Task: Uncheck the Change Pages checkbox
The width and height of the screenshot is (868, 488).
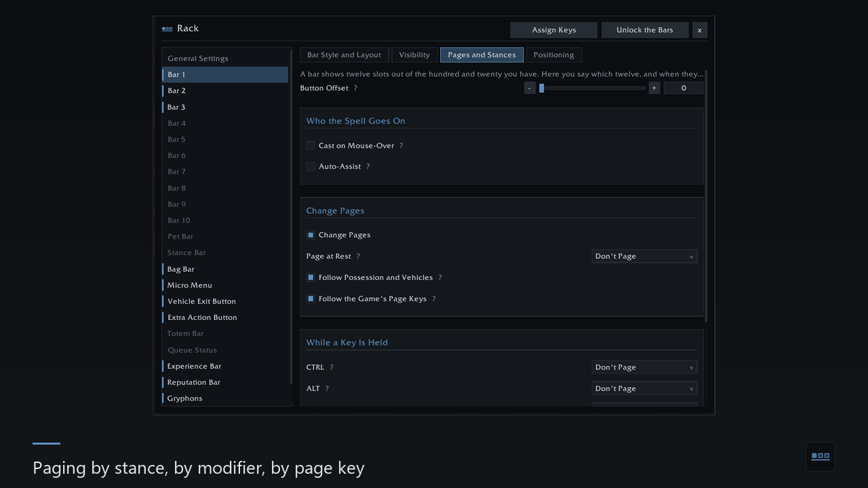Action: [311, 235]
